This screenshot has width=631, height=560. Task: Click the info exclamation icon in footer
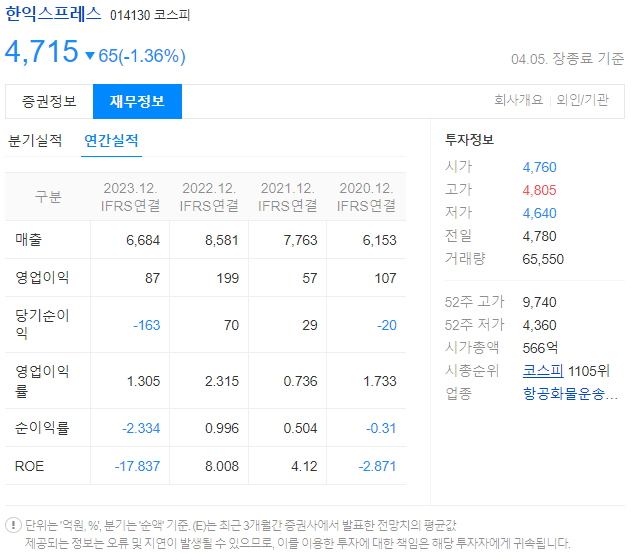pyautogui.click(x=13, y=525)
